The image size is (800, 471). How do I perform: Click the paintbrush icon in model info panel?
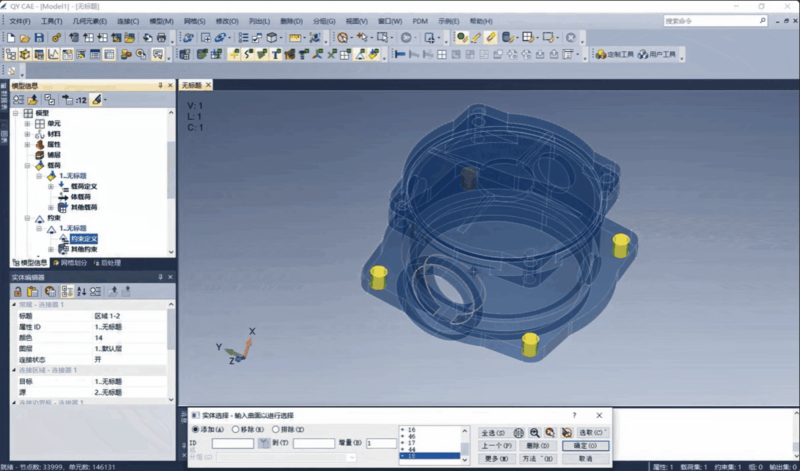[96, 100]
